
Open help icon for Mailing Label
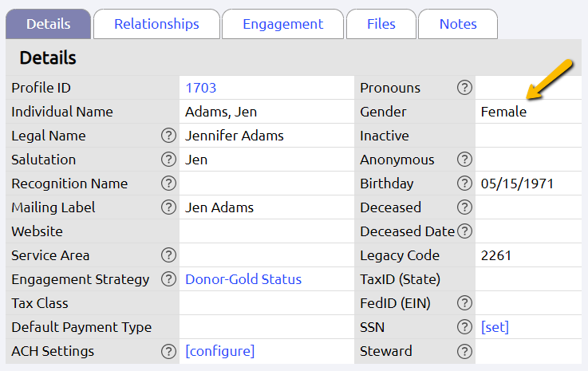click(169, 207)
